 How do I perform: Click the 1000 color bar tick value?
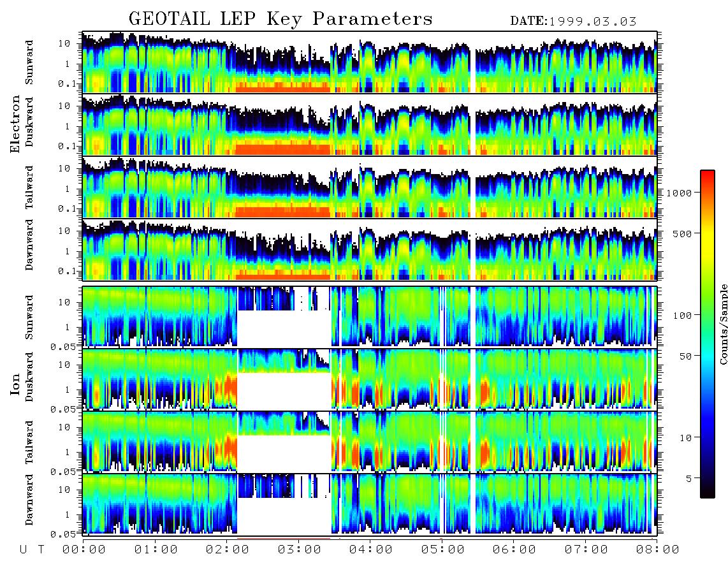[680, 193]
